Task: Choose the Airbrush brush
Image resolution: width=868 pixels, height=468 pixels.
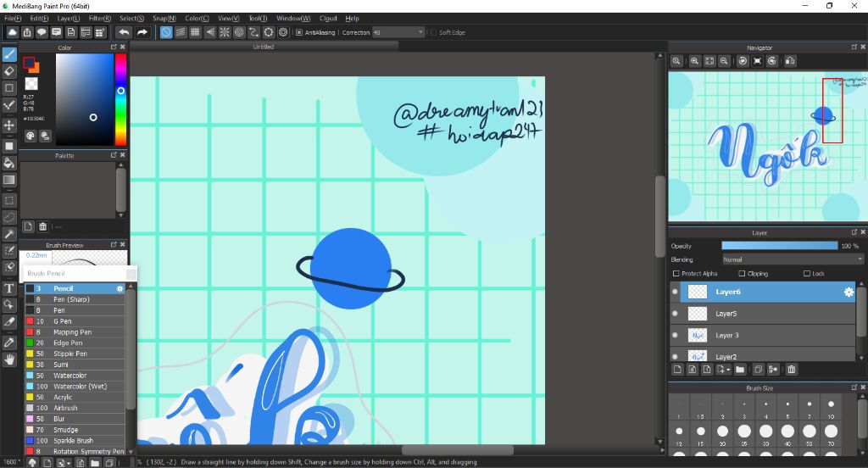Action: [75, 408]
